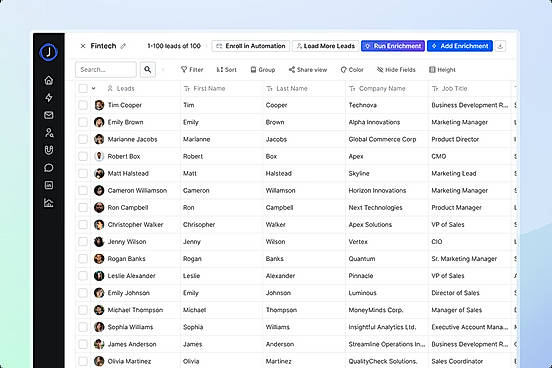This screenshot has width=552, height=368.
Task: Click Hide Fields in the toolbar
Action: point(396,70)
